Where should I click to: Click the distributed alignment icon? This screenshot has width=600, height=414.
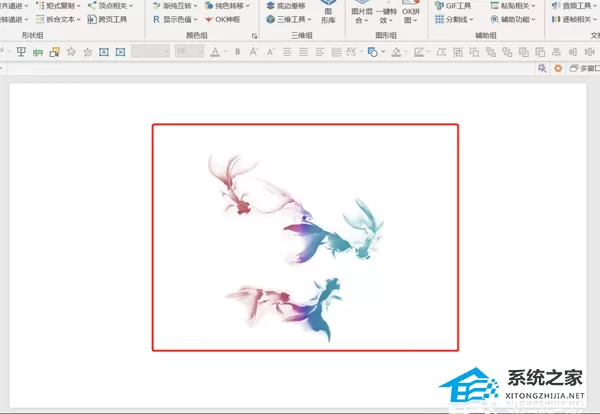[x=336, y=52]
